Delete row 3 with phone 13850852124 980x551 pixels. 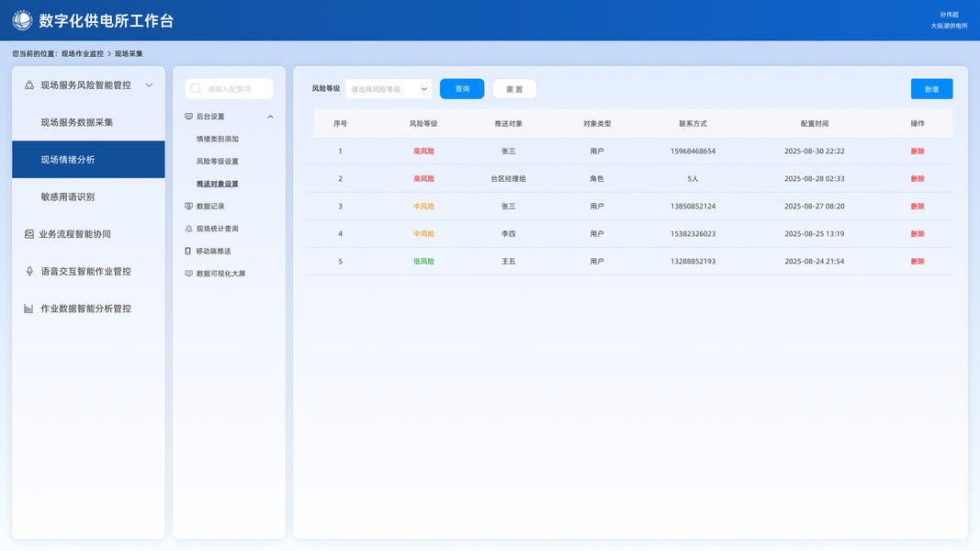[918, 206]
